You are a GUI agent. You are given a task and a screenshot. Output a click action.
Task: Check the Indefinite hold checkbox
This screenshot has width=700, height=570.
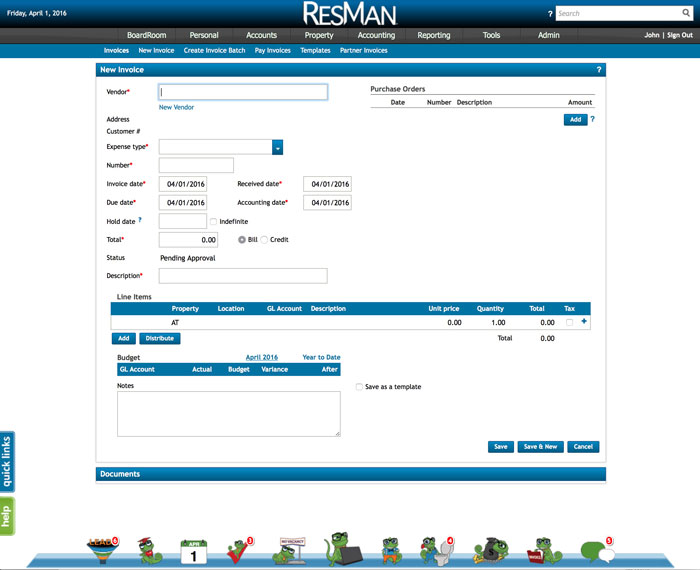213,221
